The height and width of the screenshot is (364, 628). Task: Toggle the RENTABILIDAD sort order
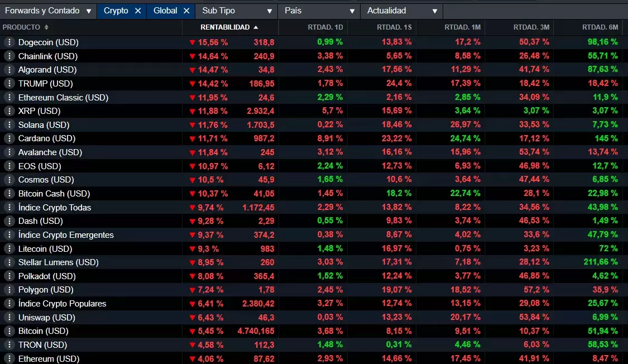pyautogui.click(x=225, y=26)
